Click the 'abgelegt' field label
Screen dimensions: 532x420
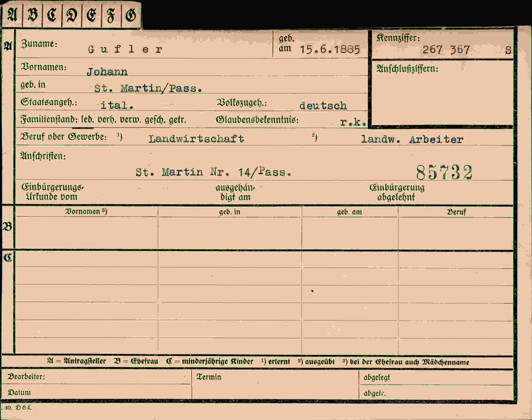coord(376,378)
